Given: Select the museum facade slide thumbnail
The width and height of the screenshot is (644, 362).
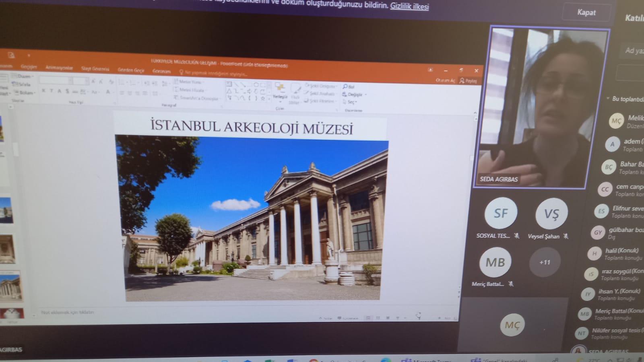Looking at the screenshot, I should click(x=11, y=286).
